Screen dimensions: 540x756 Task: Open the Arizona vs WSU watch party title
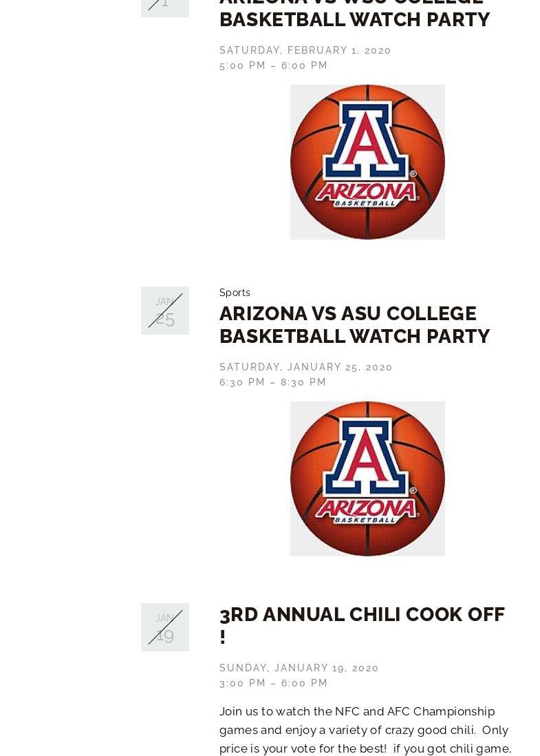tap(354, 14)
